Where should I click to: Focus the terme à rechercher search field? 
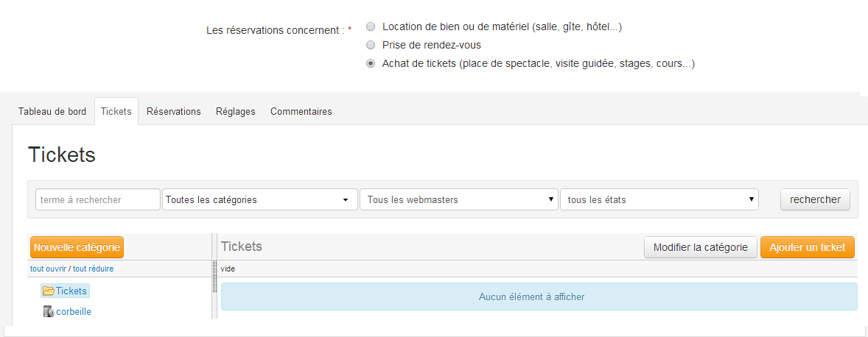pos(98,199)
